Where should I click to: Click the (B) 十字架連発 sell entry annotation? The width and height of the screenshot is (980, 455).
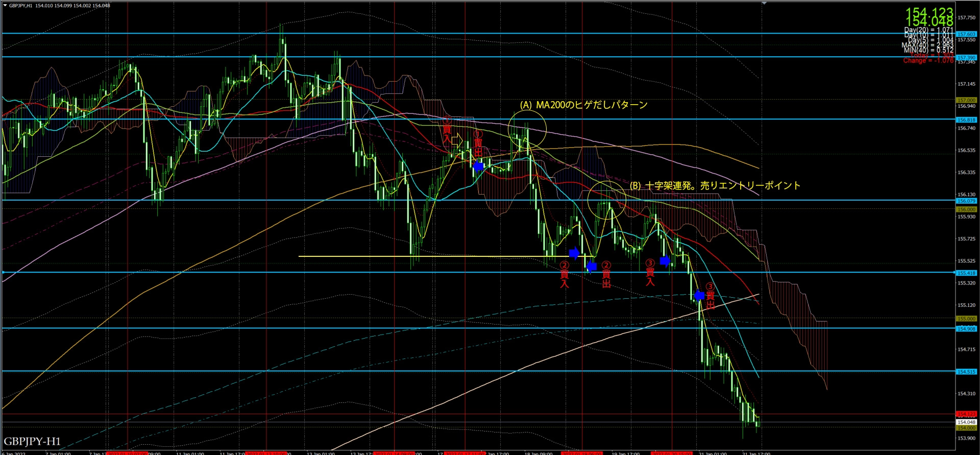tap(715, 185)
